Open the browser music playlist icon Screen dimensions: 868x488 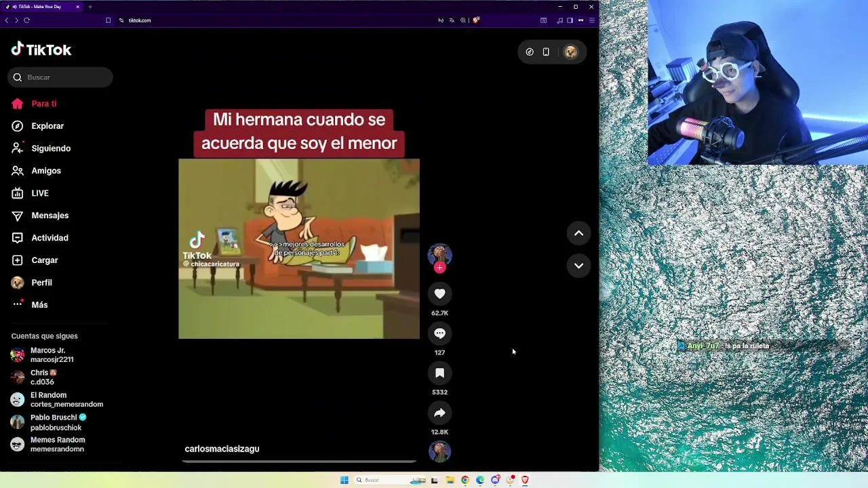(559, 20)
